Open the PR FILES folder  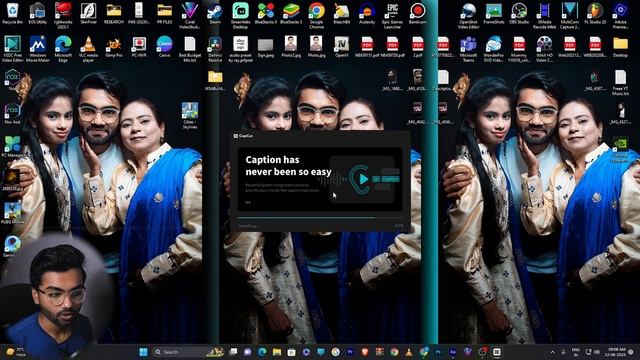(x=164, y=13)
